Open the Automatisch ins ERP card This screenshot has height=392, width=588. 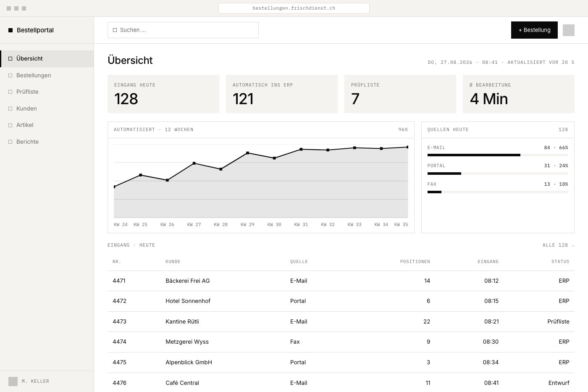282,94
